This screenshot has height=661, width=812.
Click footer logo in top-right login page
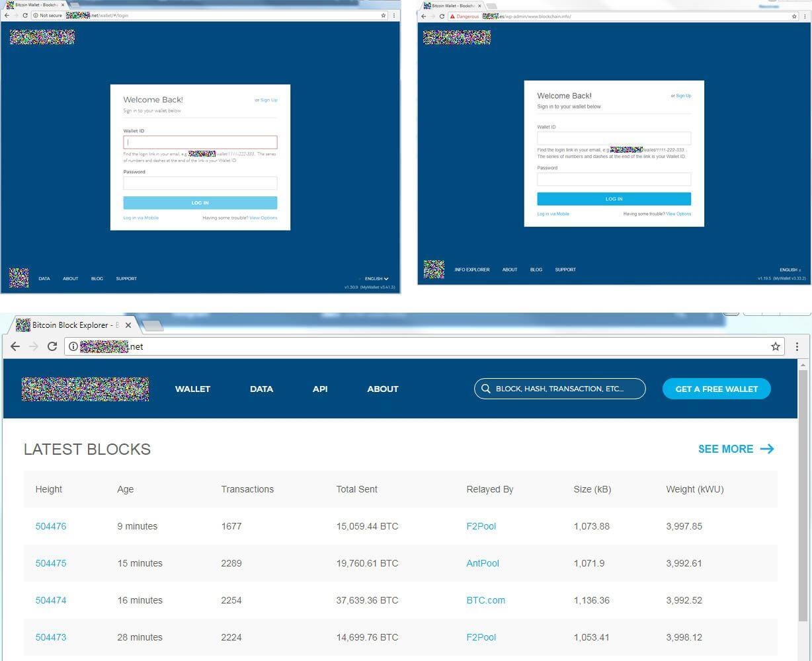[434, 270]
